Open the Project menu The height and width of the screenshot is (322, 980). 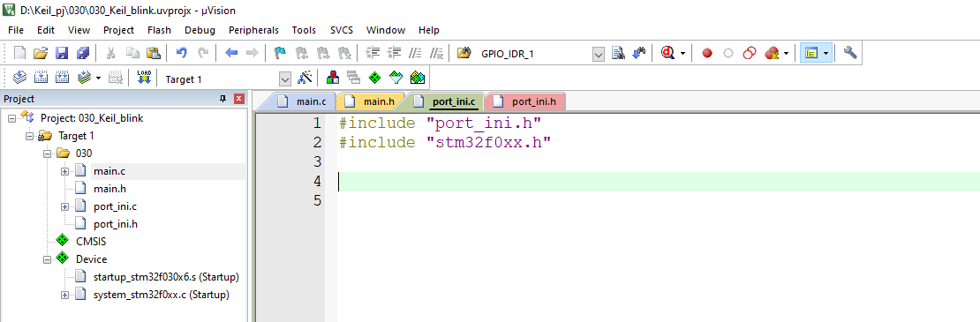119,30
